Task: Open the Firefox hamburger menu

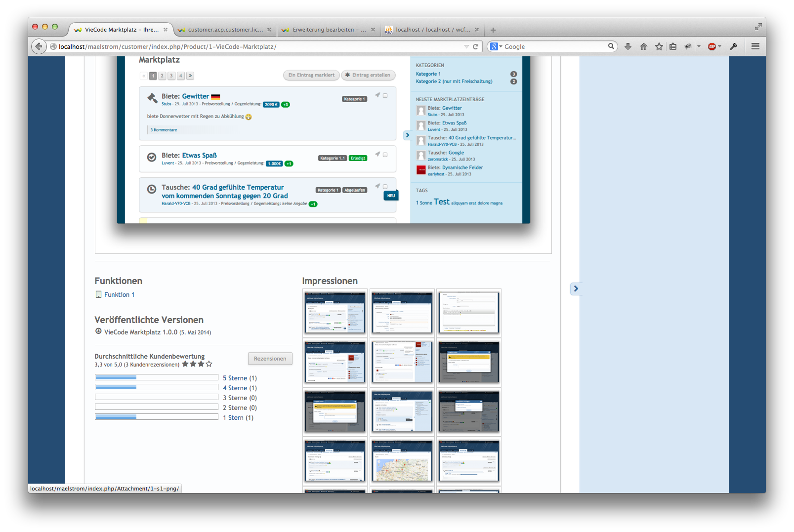Action: [755, 46]
